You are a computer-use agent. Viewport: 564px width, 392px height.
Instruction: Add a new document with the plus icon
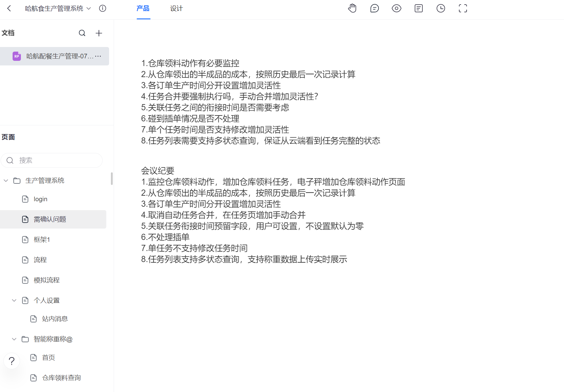click(x=99, y=33)
